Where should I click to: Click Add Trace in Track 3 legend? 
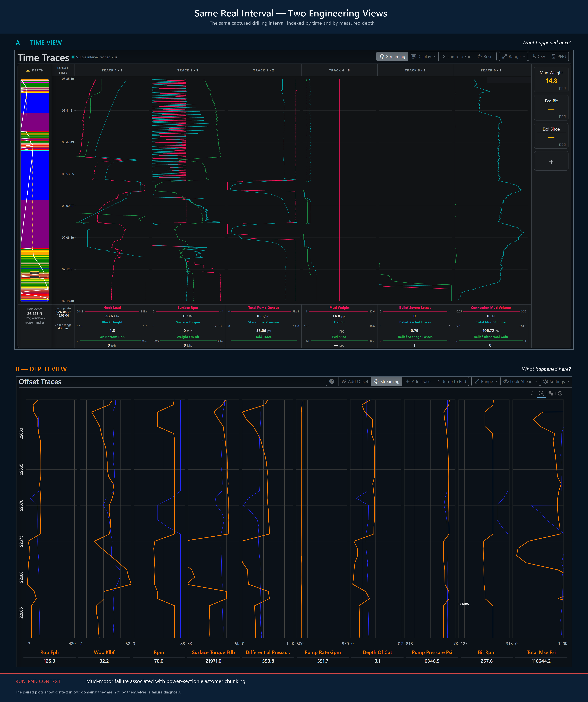(263, 337)
